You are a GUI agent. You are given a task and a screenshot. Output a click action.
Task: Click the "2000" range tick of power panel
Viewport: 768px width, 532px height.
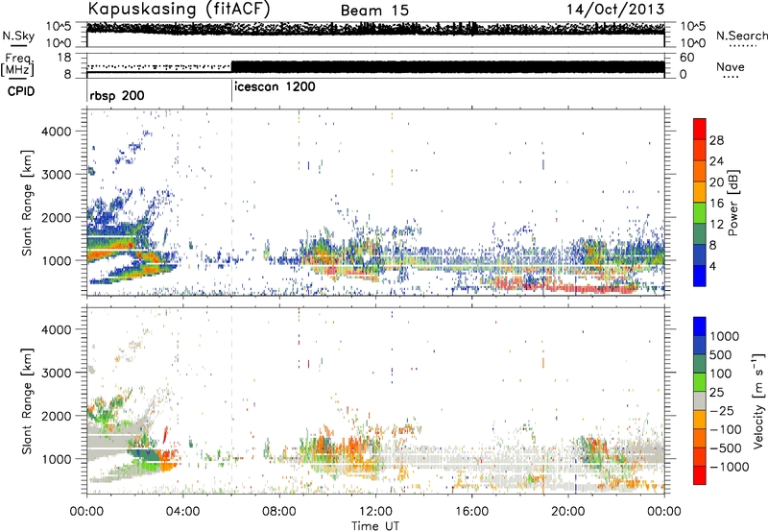pos(56,217)
